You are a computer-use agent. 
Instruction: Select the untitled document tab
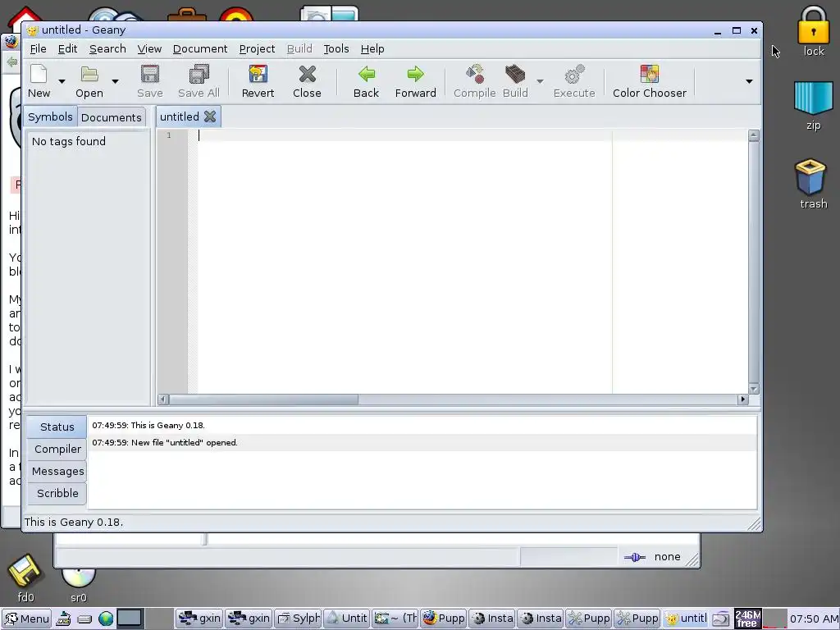[180, 116]
